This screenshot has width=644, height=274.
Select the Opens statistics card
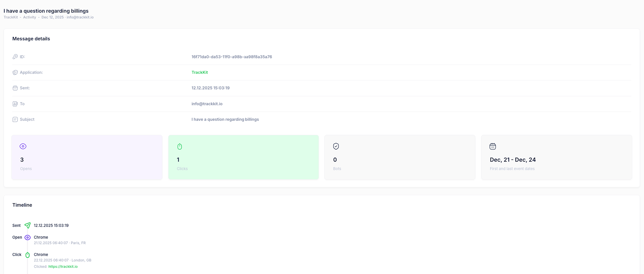tap(87, 157)
